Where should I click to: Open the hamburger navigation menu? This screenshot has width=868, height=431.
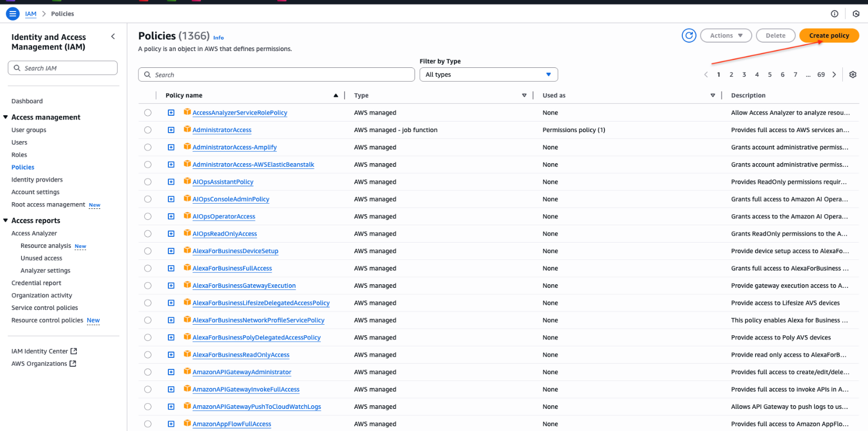tap(13, 14)
